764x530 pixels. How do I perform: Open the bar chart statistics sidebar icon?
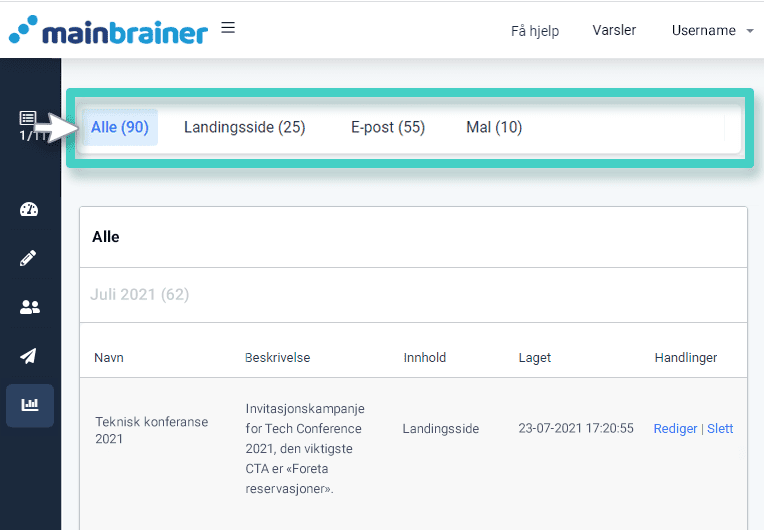click(30, 405)
